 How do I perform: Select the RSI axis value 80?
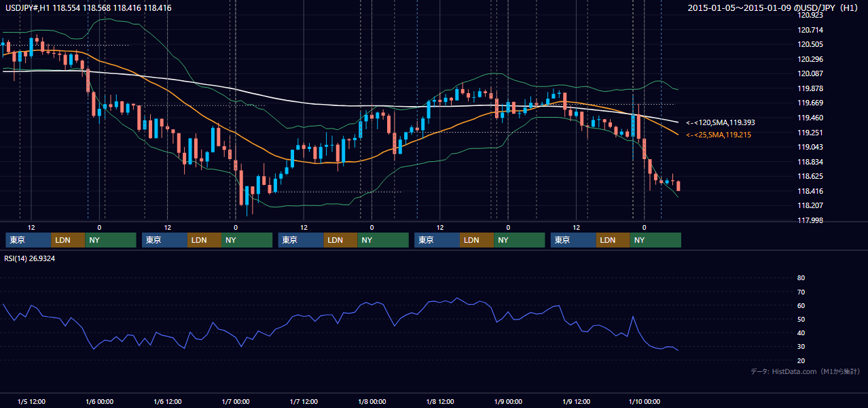tap(801, 278)
